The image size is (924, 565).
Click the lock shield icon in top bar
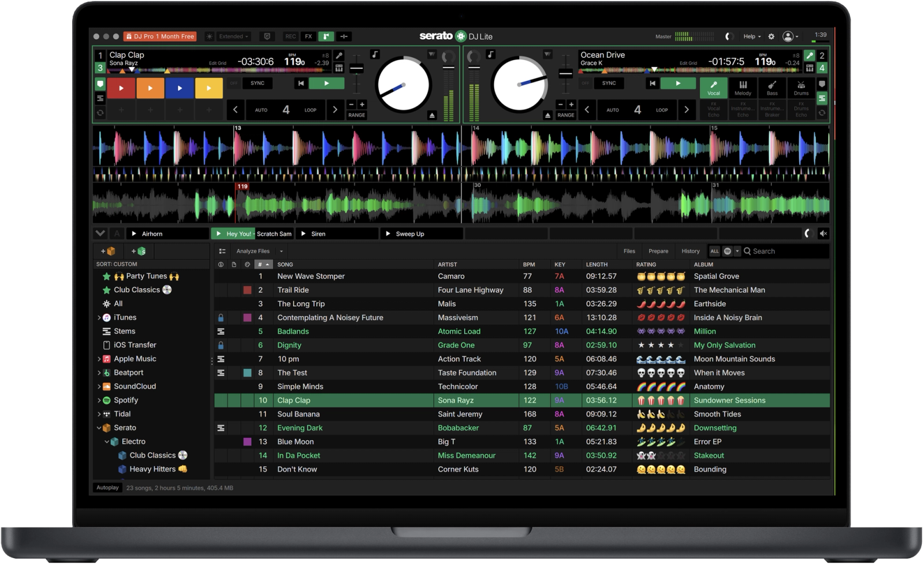point(267,36)
